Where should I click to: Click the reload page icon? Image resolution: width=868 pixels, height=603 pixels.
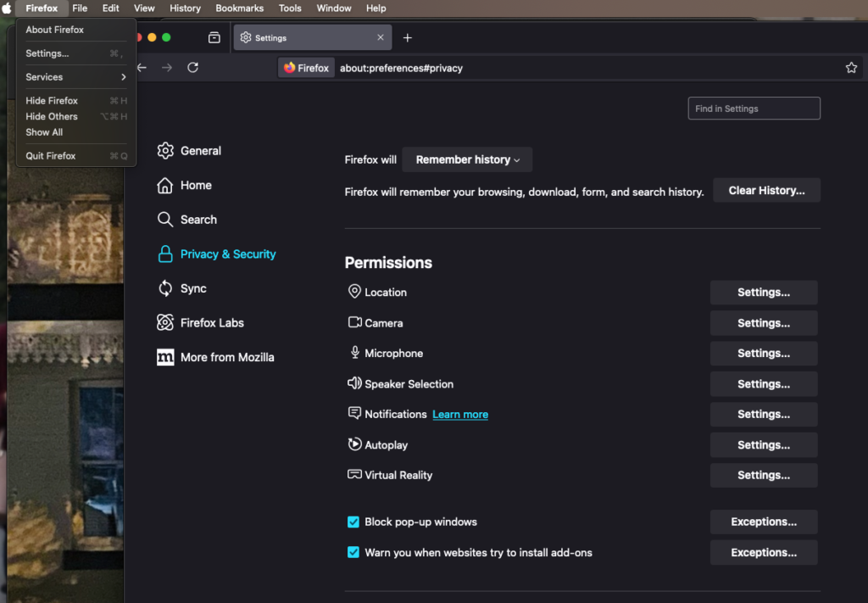tap(193, 68)
